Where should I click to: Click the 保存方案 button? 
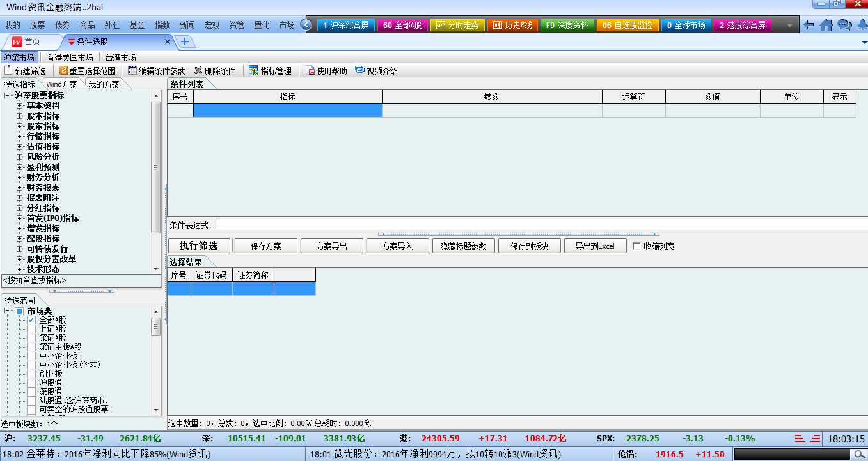(x=266, y=246)
